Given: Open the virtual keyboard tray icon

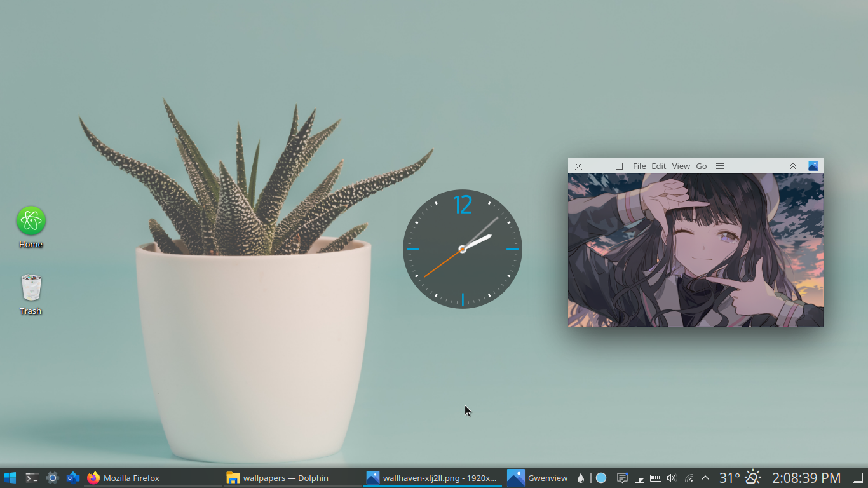Looking at the screenshot, I should (x=656, y=478).
